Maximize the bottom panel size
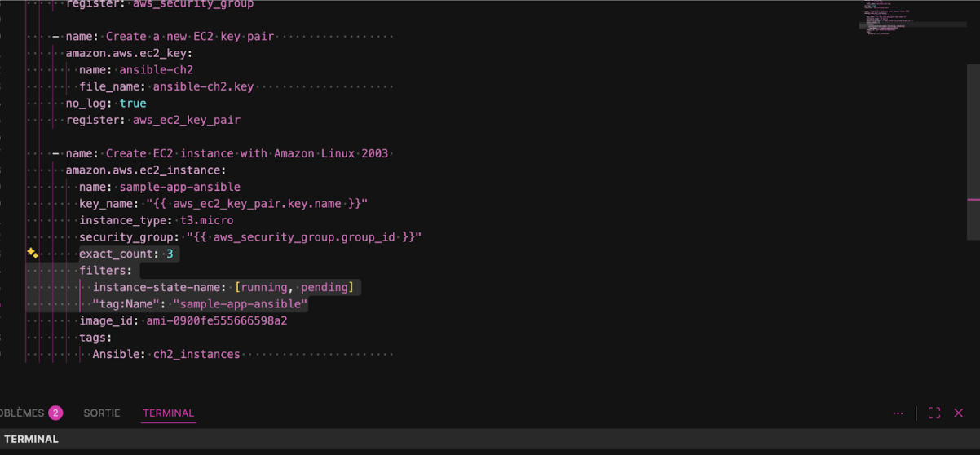 [934, 413]
